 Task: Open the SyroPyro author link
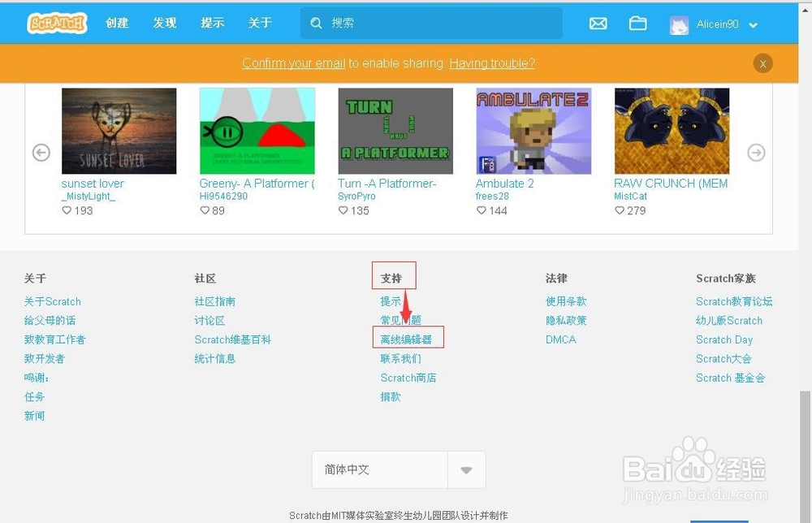(356, 197)
